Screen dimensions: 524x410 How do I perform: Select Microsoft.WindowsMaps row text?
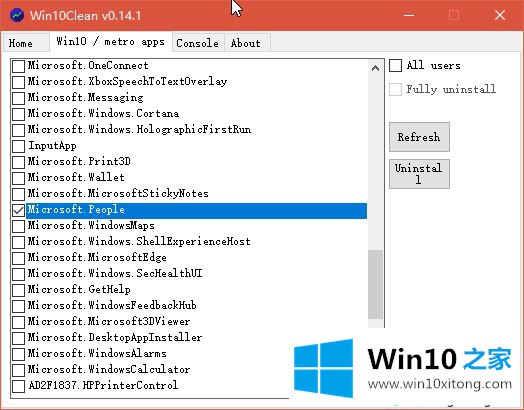click(x=91, y=226)
